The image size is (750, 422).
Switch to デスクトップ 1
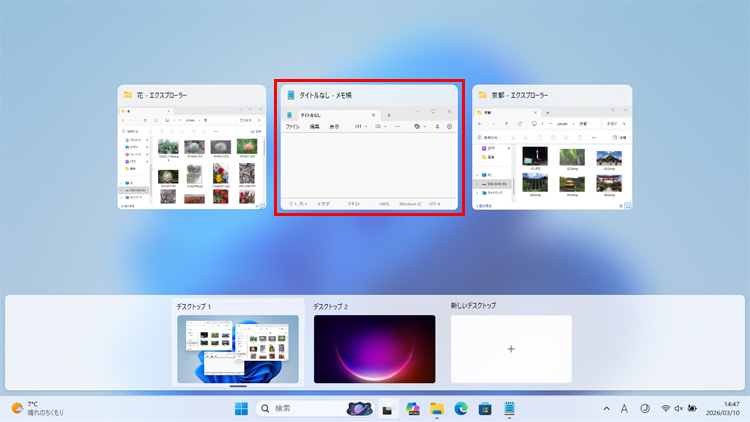point(237,348)
